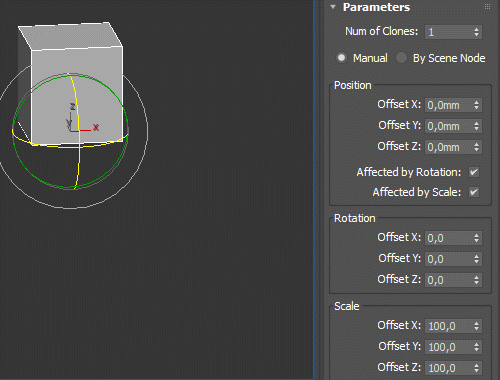The height and width of the screenshot is (380, 500).
Task: Toggle the Affected by Scale checkbox
Action: (x=474, y=192)
